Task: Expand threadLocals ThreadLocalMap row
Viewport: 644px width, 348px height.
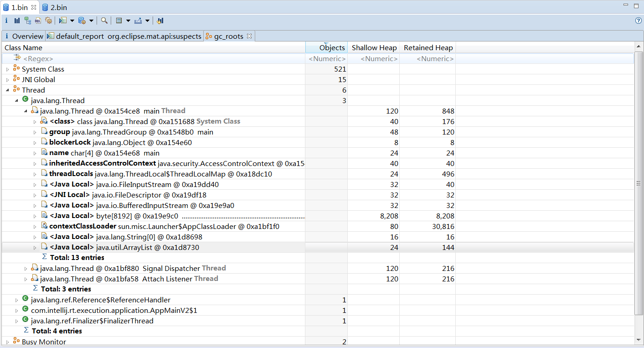Action: (x=35, y=174)
